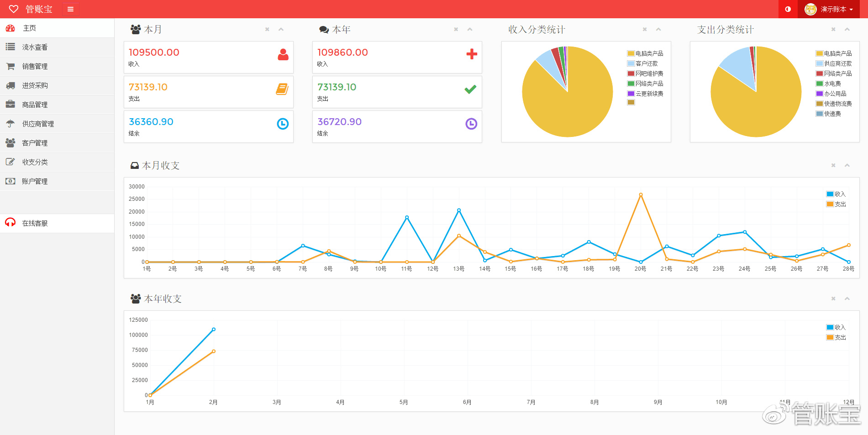Click the plus icon on 本年 收入 card
This screenshot has width=868, height=435.
[x=472, y=54]
